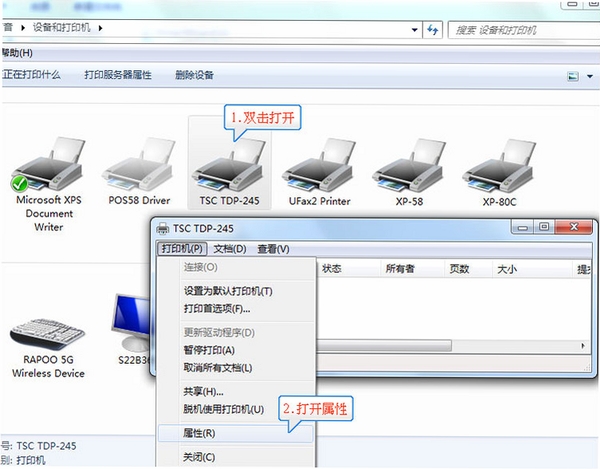Minimize the TSC TDP-245 window
The height and width of the screenshot is (469, 600).
point(522,227)
